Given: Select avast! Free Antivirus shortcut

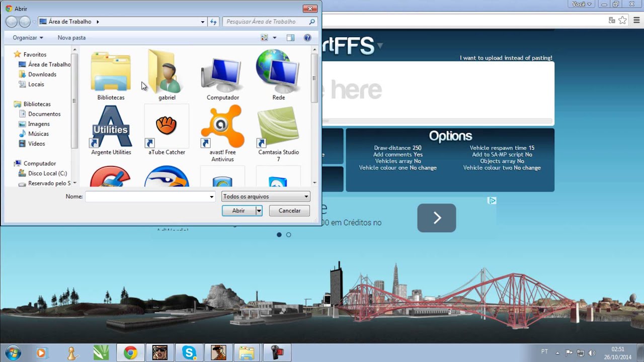Looking at the screenshot, I should pyautogui.click(x=222, y=133).
